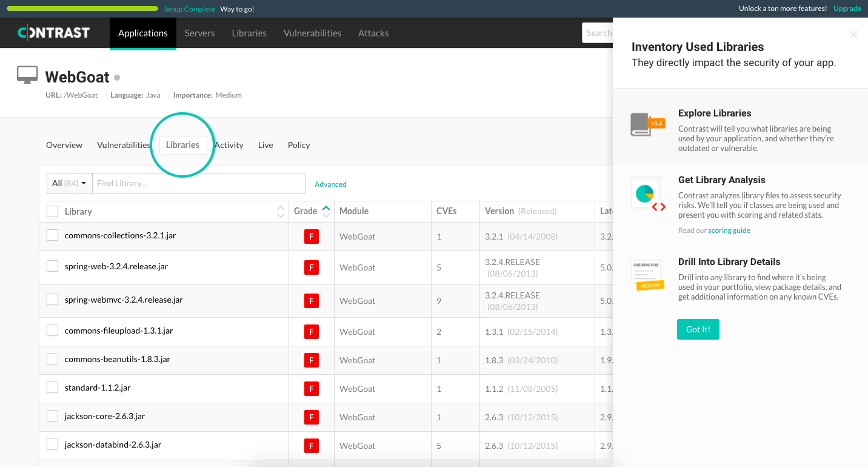
Task: Open the scoring guide link
Action: [x=729, y=230]
